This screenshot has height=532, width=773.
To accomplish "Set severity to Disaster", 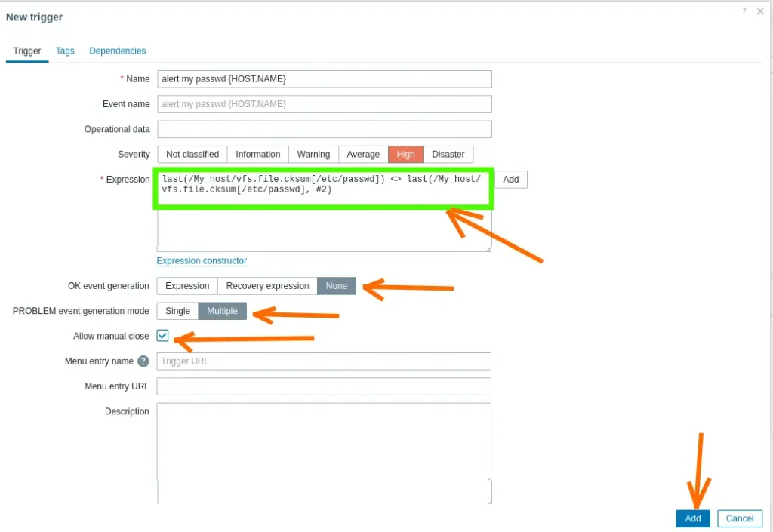I will pos(448,154).
